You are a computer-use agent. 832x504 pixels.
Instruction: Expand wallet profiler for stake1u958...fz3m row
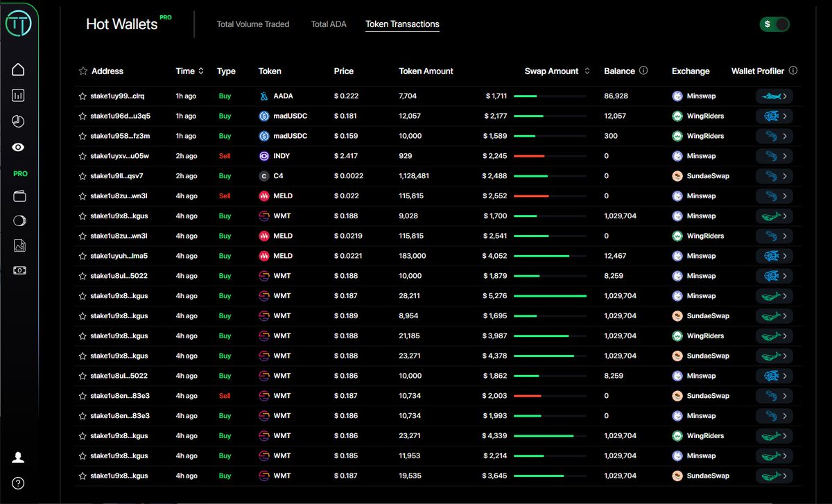(774, 136)
